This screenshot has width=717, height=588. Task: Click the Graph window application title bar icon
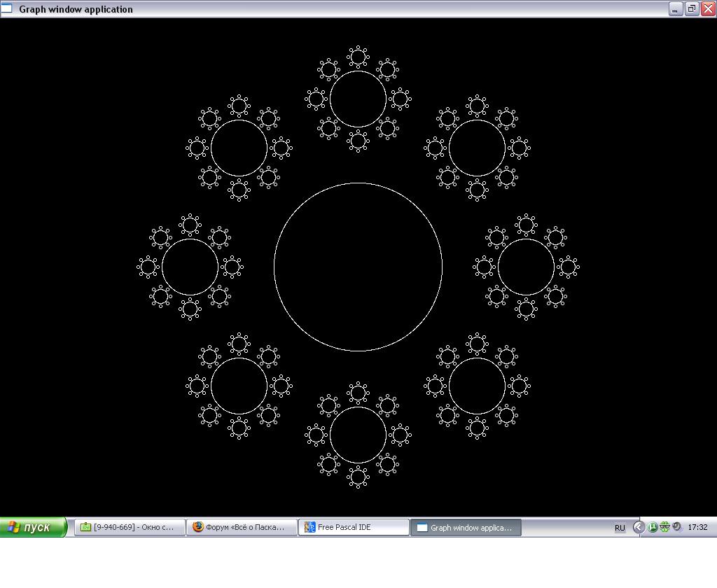(x=7, y=9)
